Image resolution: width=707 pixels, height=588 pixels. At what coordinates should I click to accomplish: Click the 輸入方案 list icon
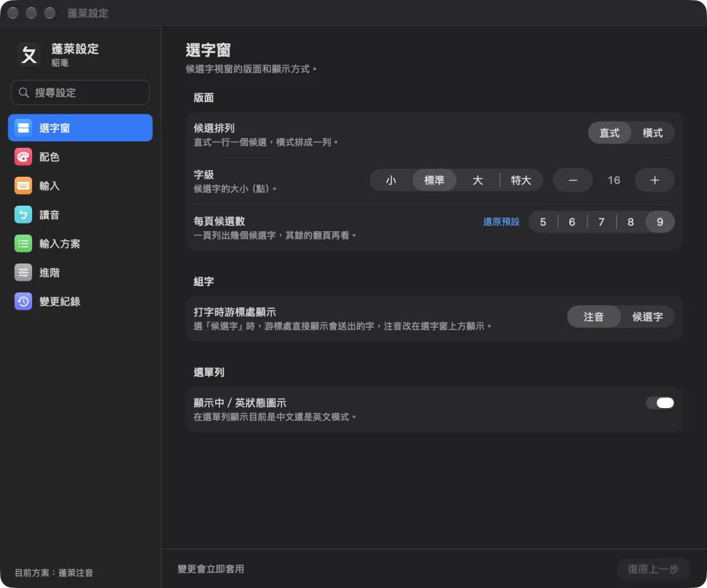[23, 244]
